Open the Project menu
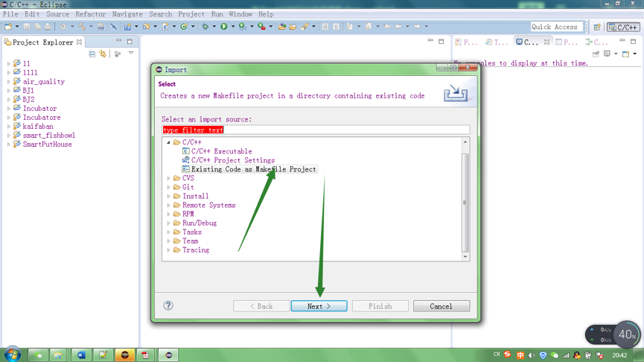Viewport: 644px width, 362px height. click(191, 14)
